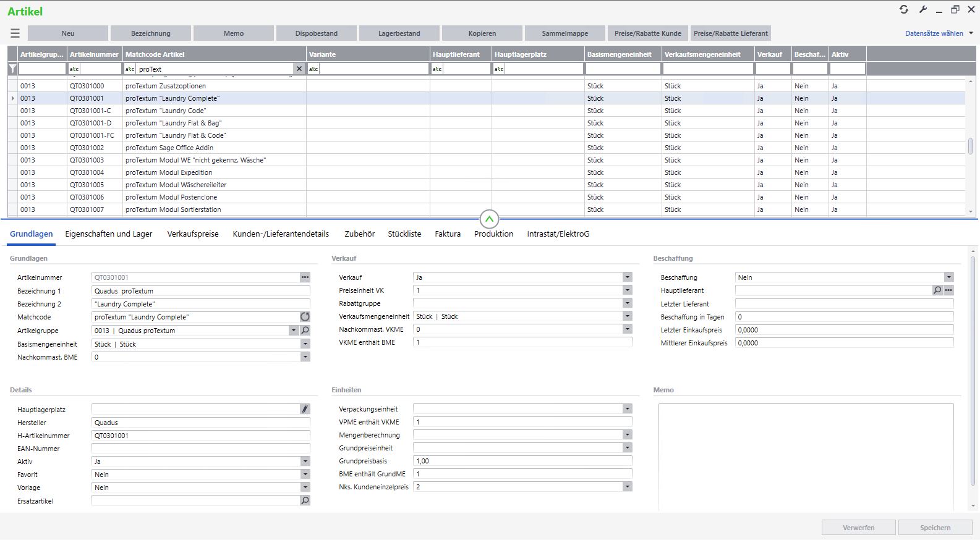The height and width of the screenshot is (540, 980).
Task: Open the hamburger menu icon
Action: [15, 33]
